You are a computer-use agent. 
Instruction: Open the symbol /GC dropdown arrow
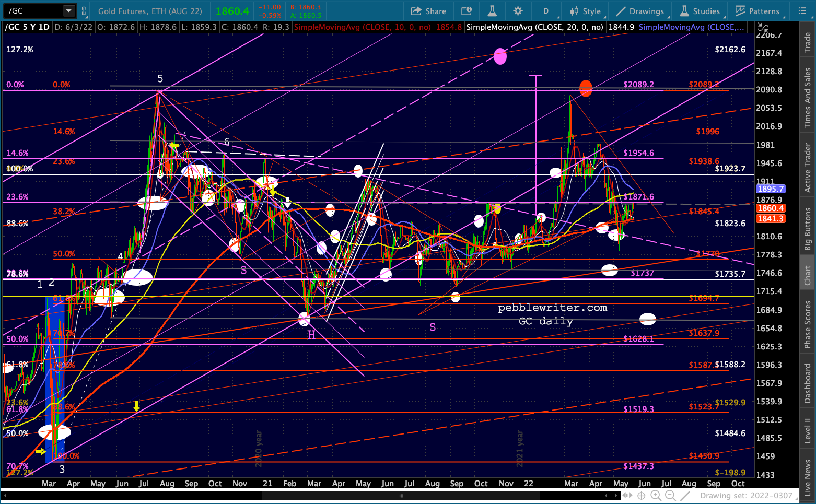pyautogui.click(x=69, y=11)
